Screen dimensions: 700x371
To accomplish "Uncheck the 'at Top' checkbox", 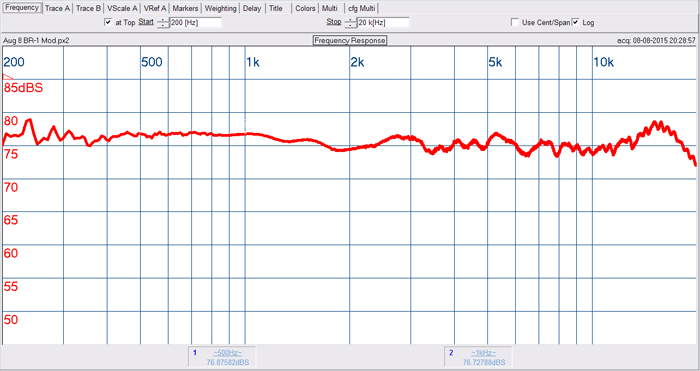I will coord(108,22).
